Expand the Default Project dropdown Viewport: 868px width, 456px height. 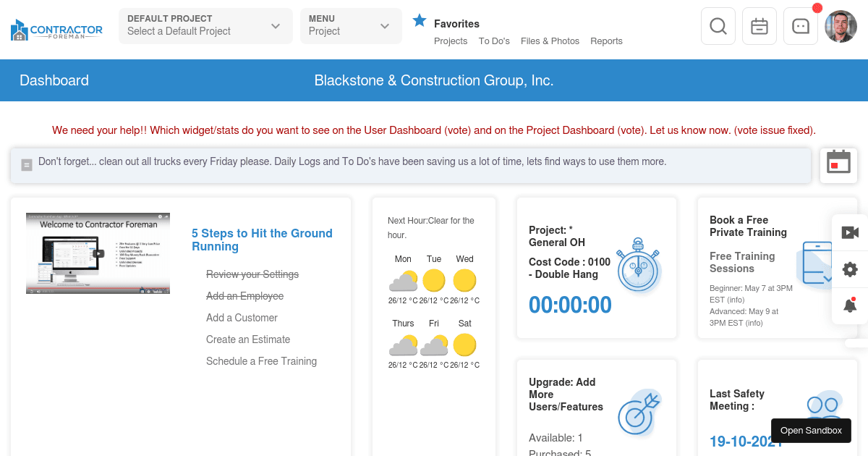tap(205, 26)
